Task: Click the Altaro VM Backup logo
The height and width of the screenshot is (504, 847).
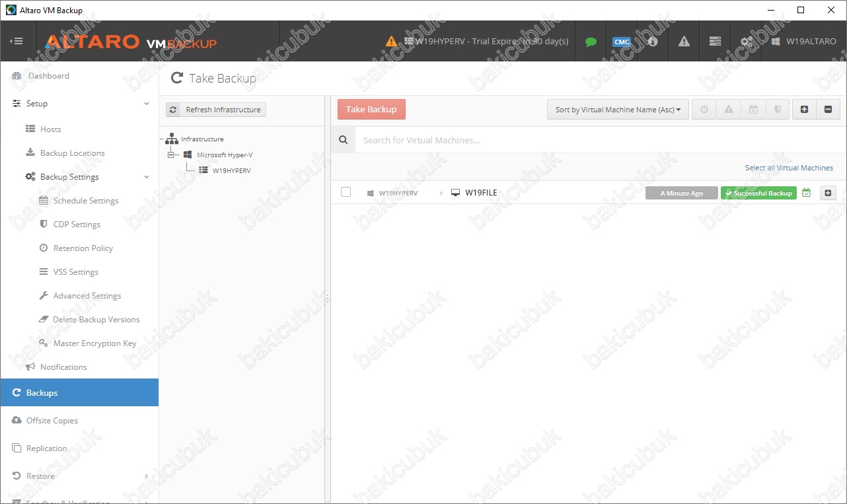Action: tap(131, 42)
